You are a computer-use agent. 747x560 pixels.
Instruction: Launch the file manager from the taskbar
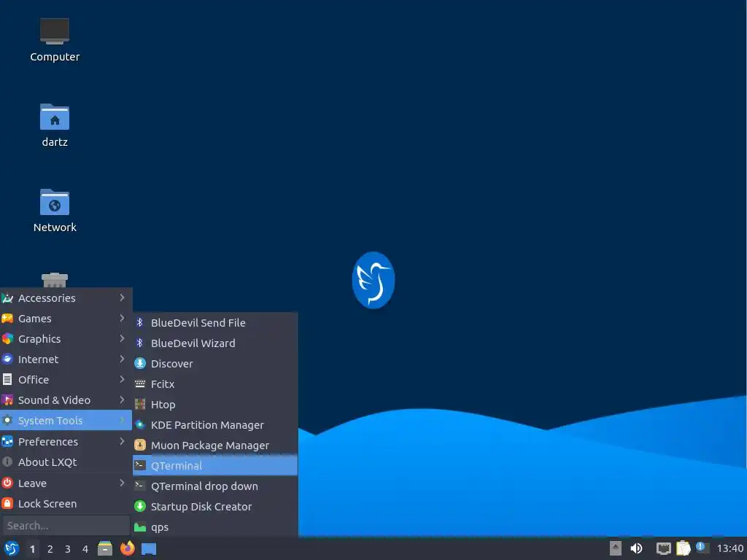(105, 548)
